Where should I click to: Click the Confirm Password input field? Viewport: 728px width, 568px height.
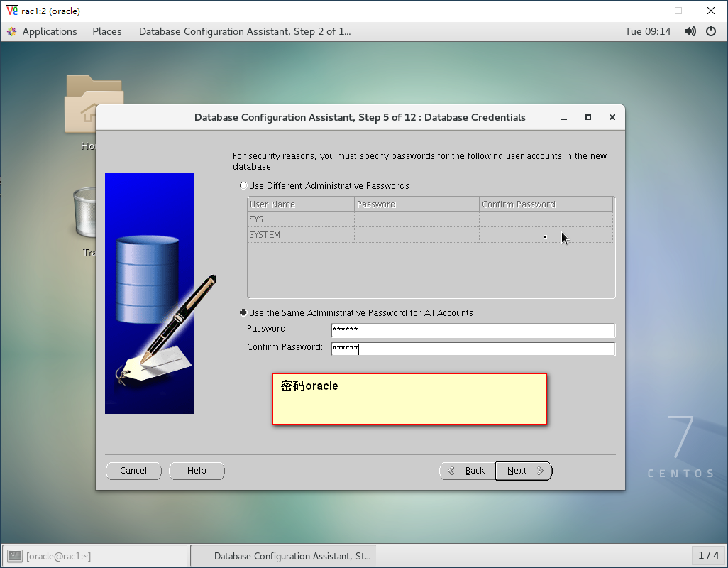(473, 349)
